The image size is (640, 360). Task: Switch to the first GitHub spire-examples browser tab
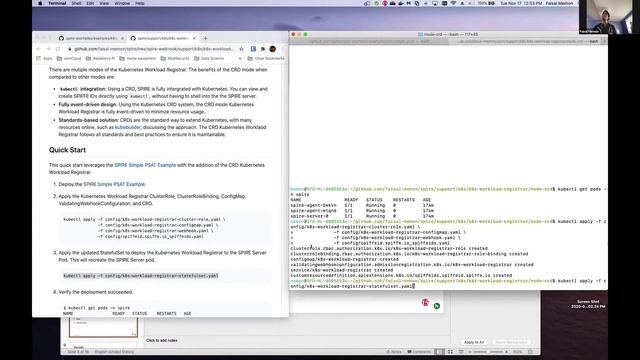point(91,38)
